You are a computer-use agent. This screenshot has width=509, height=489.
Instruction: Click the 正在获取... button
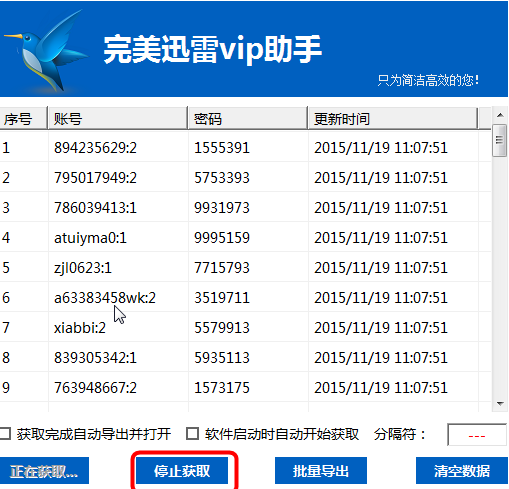44,471
